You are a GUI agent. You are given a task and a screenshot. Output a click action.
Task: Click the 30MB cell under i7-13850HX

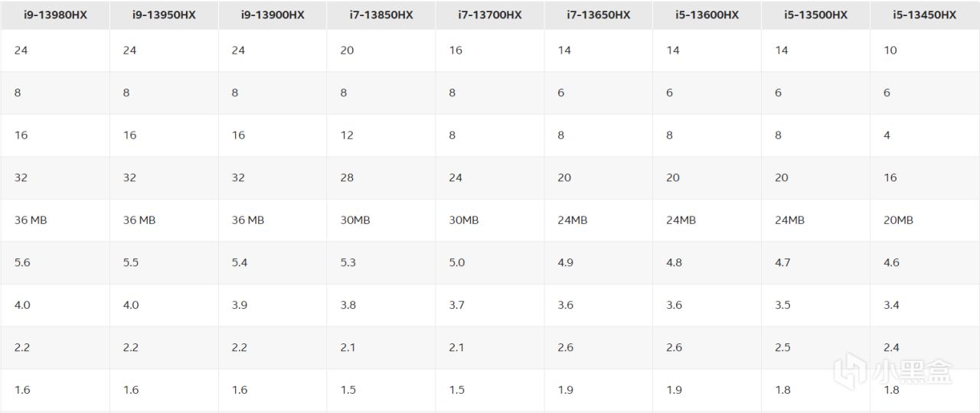tap(381, 220)
